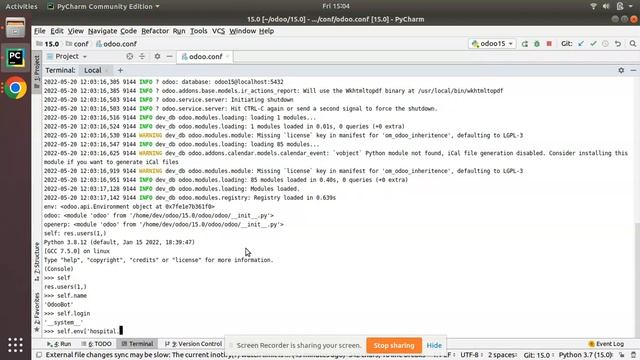Image resolution: width=640 pixels, height=360 pixels.
Task: Open the TODO tool window
Action: tap(96, 344)
